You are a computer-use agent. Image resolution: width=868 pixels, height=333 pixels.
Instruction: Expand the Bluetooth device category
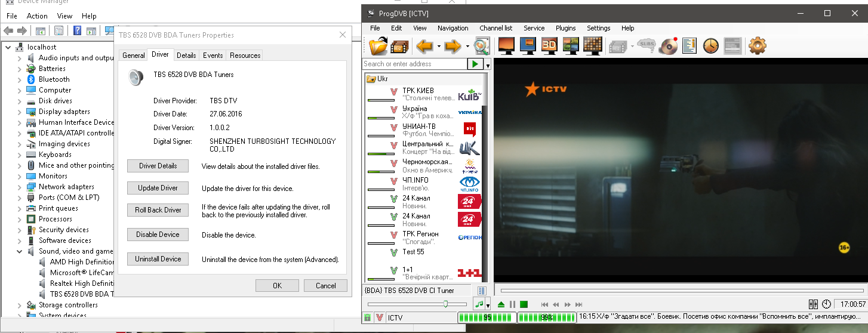pyautogui.click(x=19, y=79)
